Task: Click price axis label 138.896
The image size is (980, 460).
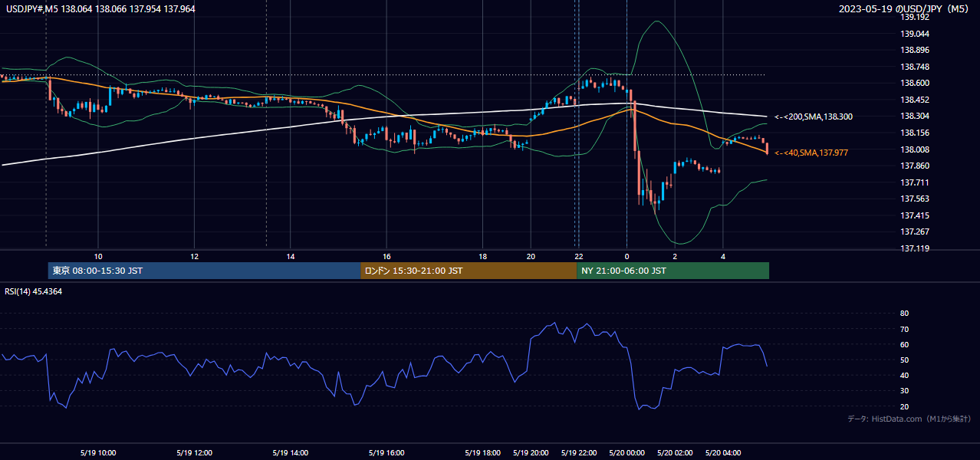Action: click(915, 50)
